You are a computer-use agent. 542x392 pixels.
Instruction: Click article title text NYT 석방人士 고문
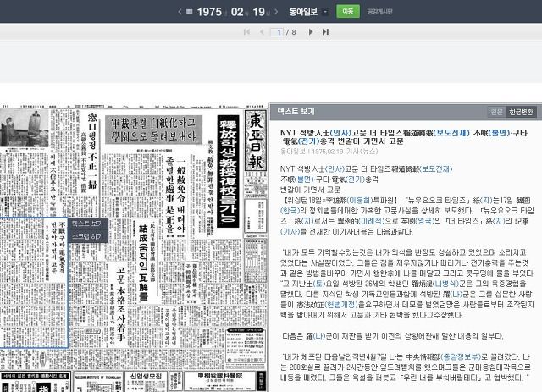pyautogui.click(x=403, y=137)
